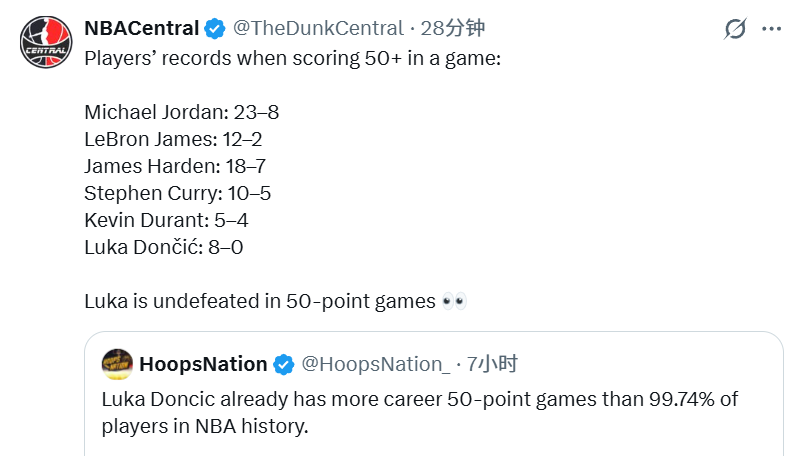
Task: Click the 28分钟 post timestamp
Action: pos(455,28)
